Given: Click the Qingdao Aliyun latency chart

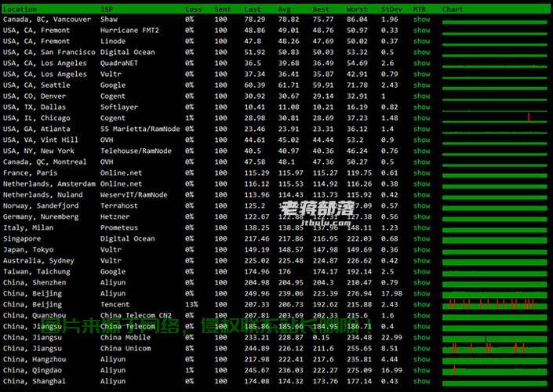Looking at the screenshot, I should click(494, 370).
